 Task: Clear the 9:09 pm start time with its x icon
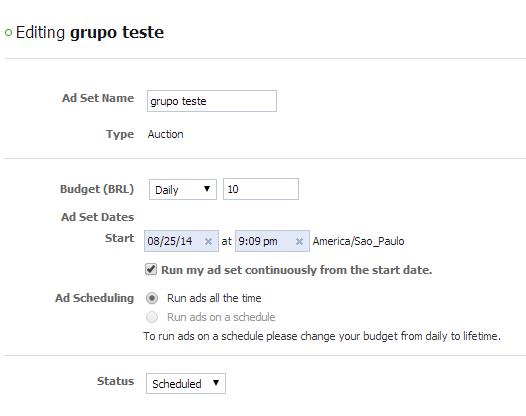click(299, 241)
